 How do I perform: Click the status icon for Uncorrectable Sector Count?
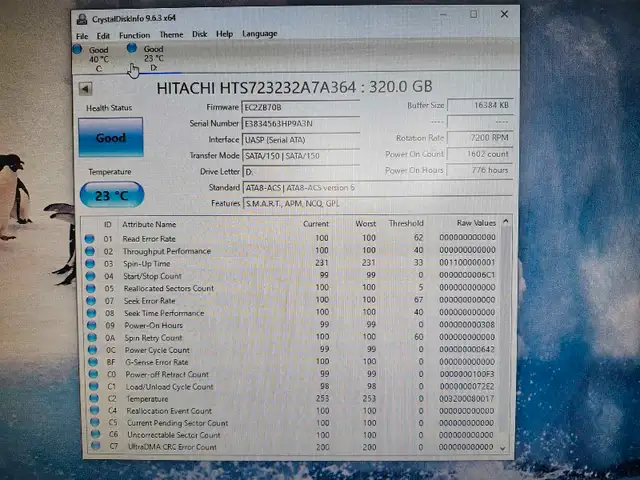[x=96, y=434]
